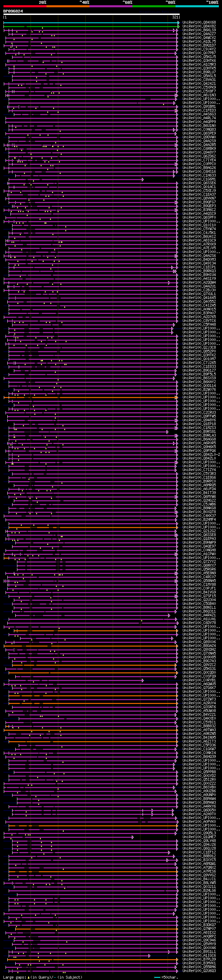Image resolution: width=222 pixels, height=980 pixels.
Task: Select hit UniRef100_Q5ASL5
Action: pos(199,76)
